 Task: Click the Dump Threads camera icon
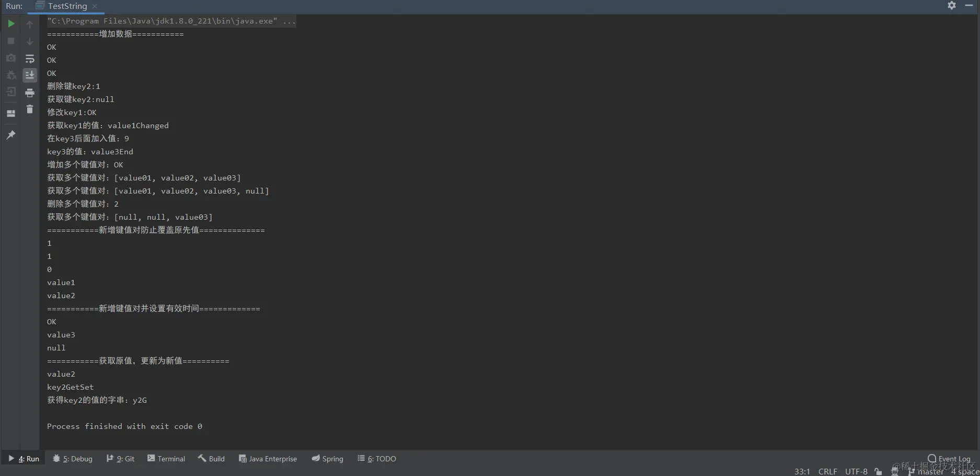point(11,58)
